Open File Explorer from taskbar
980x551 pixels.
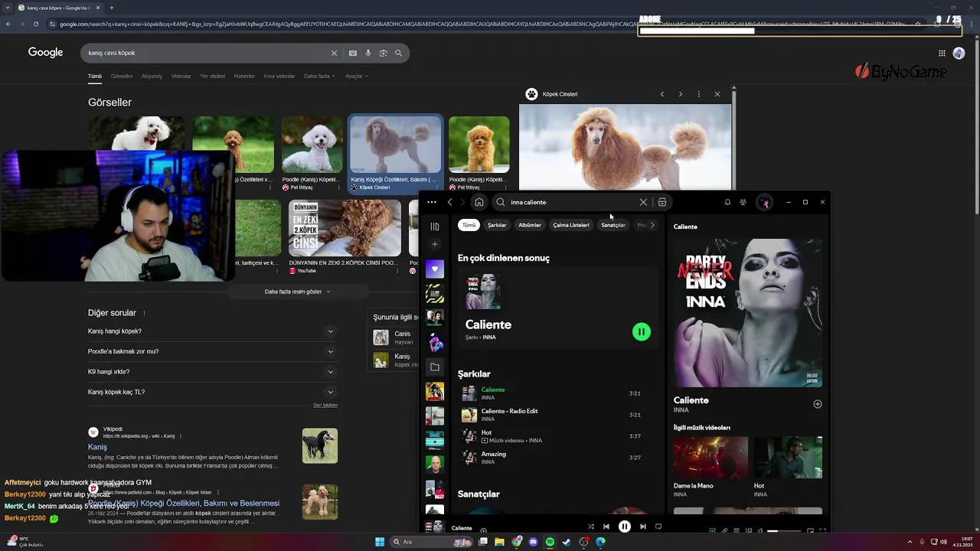[x=499, y=542]
